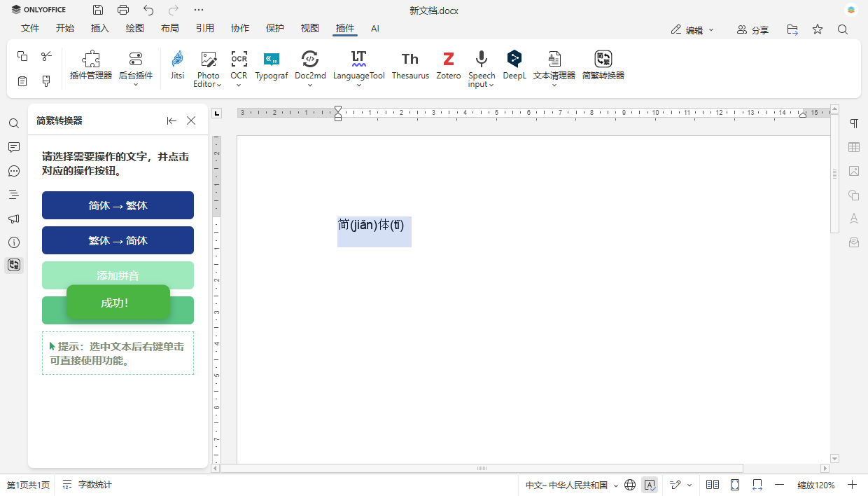This screenshot has height=496, width=868.
Task: Open the DeepL translator plugin
Action: [x=514, y=65]
